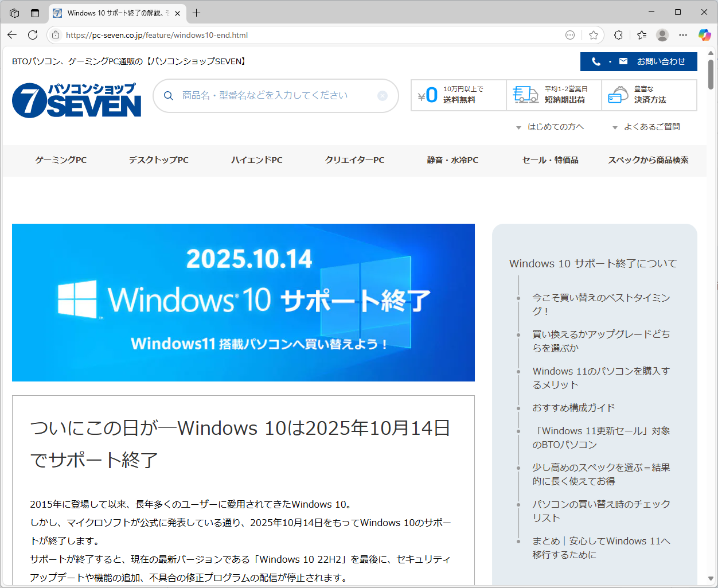Click the vertical scrollbar thumb
The width and height of the screenshot is (718, 588).
tap(711, 75)
